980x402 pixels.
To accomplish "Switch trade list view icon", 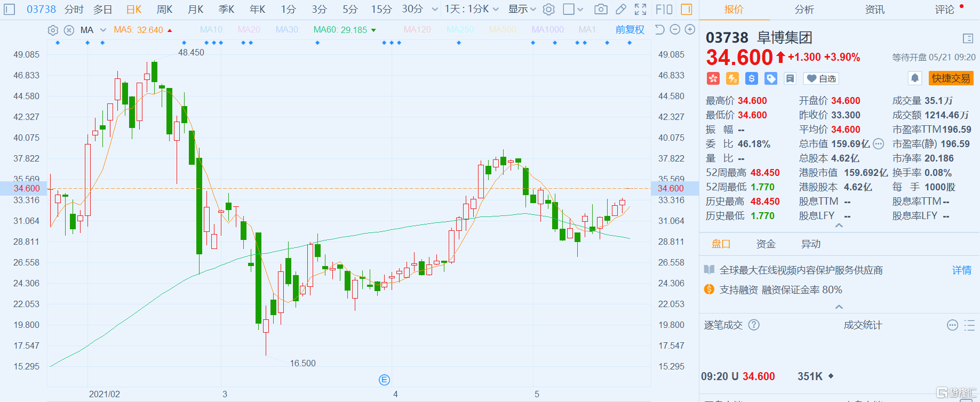I will [x=970, y=325].
